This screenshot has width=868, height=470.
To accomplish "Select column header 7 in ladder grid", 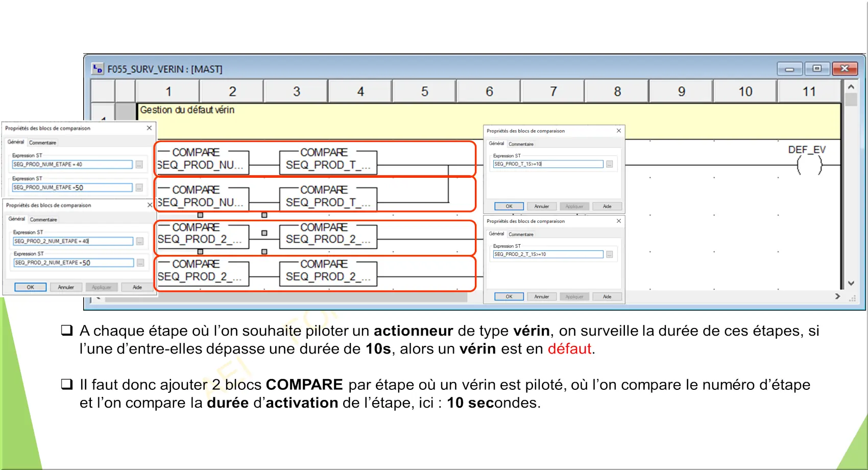I will click(553, 91).
